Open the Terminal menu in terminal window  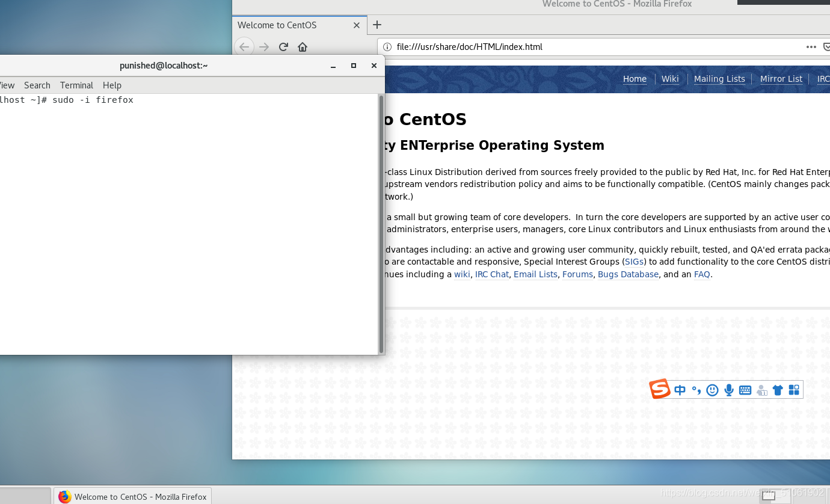point(76,85)
